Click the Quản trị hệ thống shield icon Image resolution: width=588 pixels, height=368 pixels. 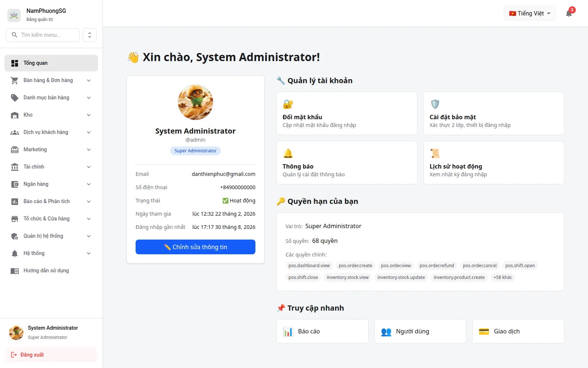click(x=15, y=236)
